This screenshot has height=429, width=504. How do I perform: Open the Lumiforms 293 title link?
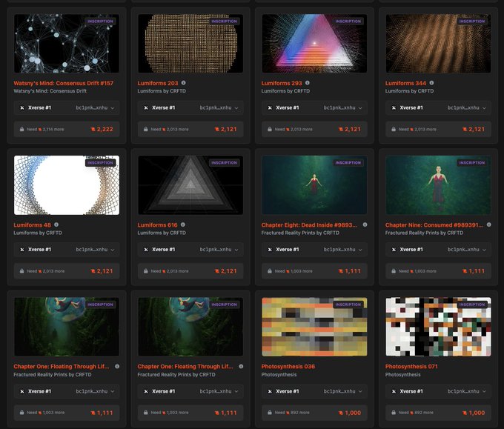[282, 83]
